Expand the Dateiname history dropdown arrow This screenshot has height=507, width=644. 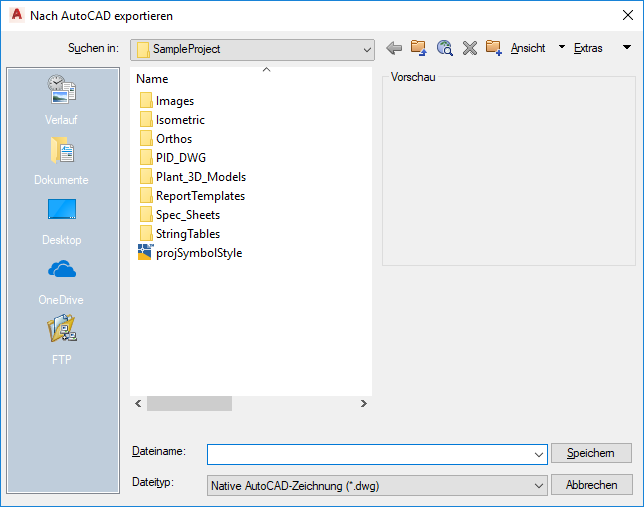[538, 454]
